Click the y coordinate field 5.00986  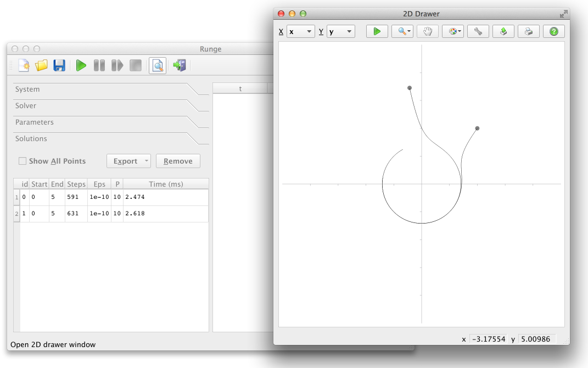coord(536,339)
